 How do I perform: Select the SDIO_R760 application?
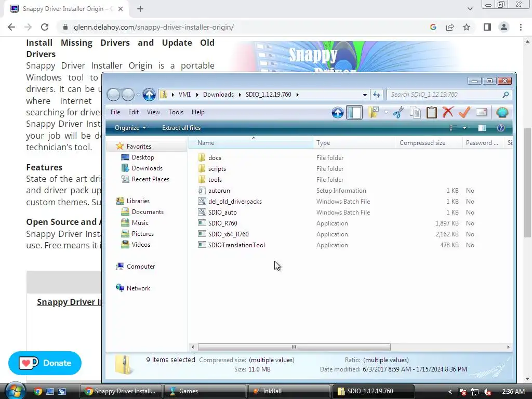pyautogui.click(x=223, y=223)
